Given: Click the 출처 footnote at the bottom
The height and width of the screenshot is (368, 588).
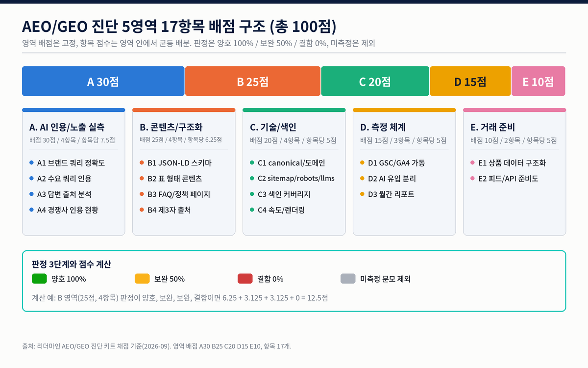Looking at the screenshot, I should coord(157,346).
